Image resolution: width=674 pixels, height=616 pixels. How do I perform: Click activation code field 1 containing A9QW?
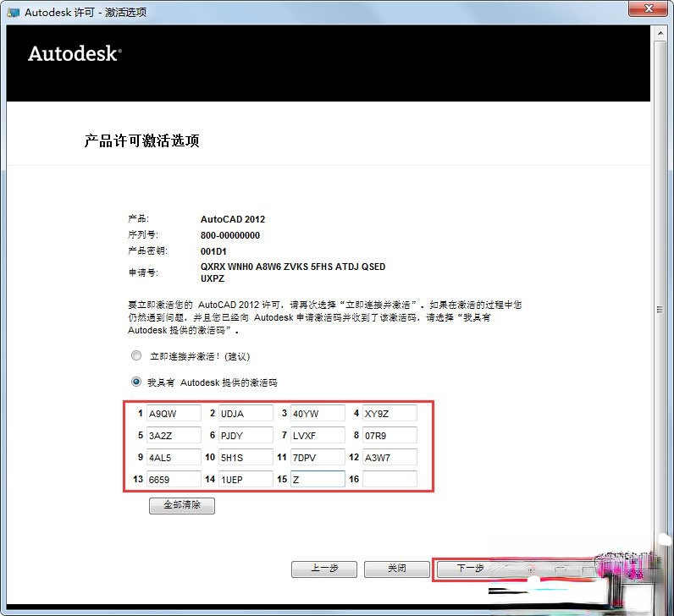pyautogui.click(x=174, y=413)
